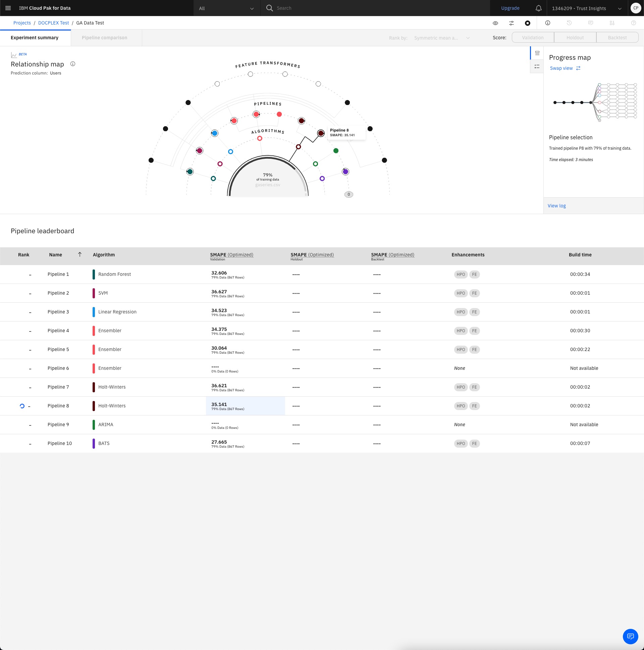The height and width of the screenshot is (650, 644).
Task: Click the Holt-Winters algorithm node on map
Action: 298,147
